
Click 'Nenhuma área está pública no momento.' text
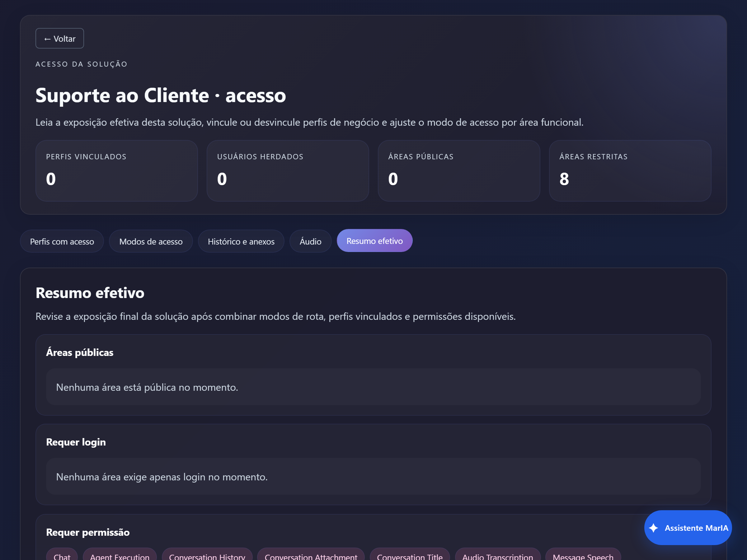(147, 387)
